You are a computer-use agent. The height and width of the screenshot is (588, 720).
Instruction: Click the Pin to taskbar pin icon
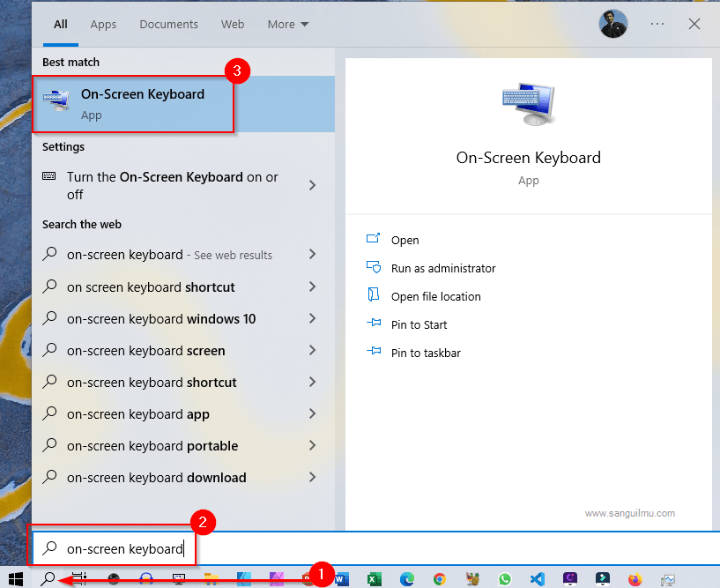pos(374,351)
